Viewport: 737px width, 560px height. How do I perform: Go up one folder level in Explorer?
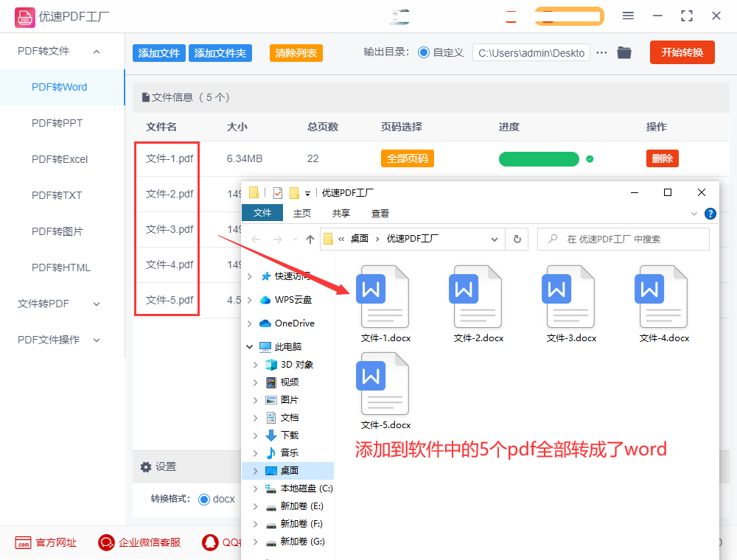(310, 239)
